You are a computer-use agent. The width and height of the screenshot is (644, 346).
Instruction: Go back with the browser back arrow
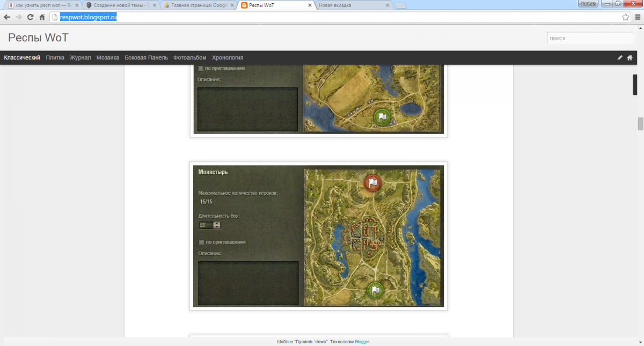pyautogui.click(x=7, y=17)
